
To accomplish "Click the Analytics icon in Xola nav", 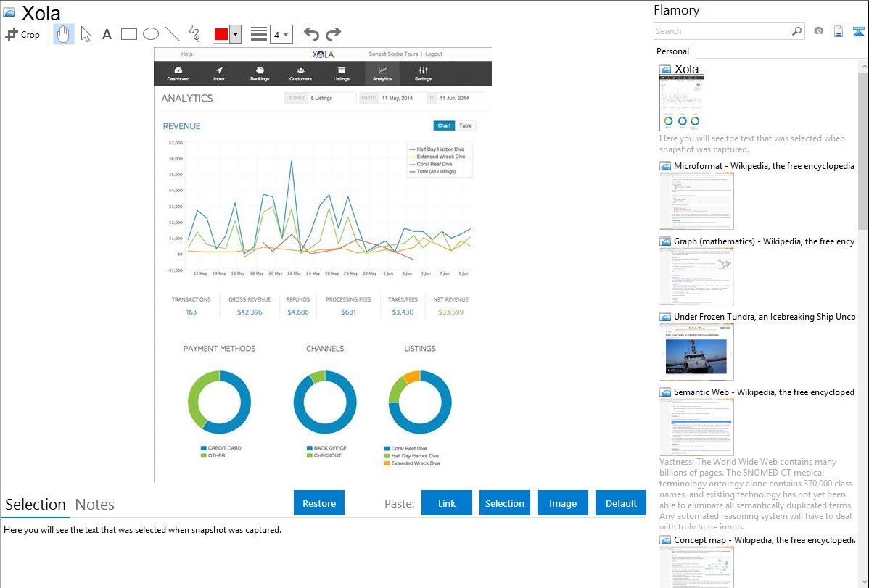I will tap(382, 74).
